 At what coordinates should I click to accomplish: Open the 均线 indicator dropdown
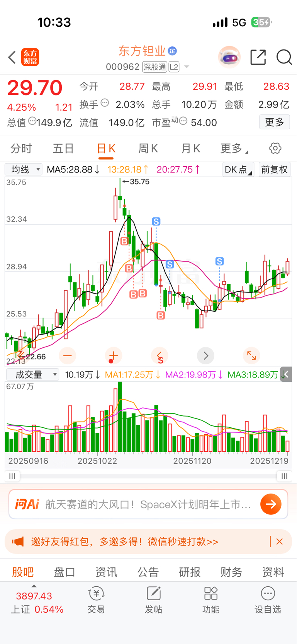point(24,169)
